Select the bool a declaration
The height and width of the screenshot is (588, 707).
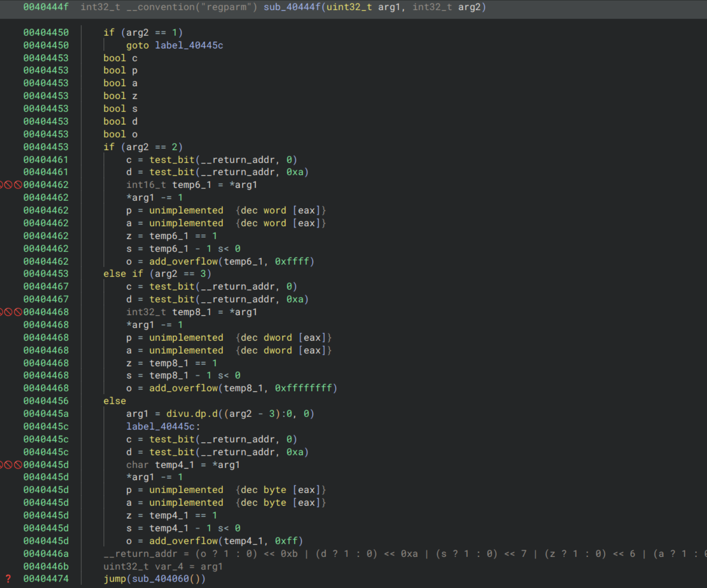(x=120, y=83)
